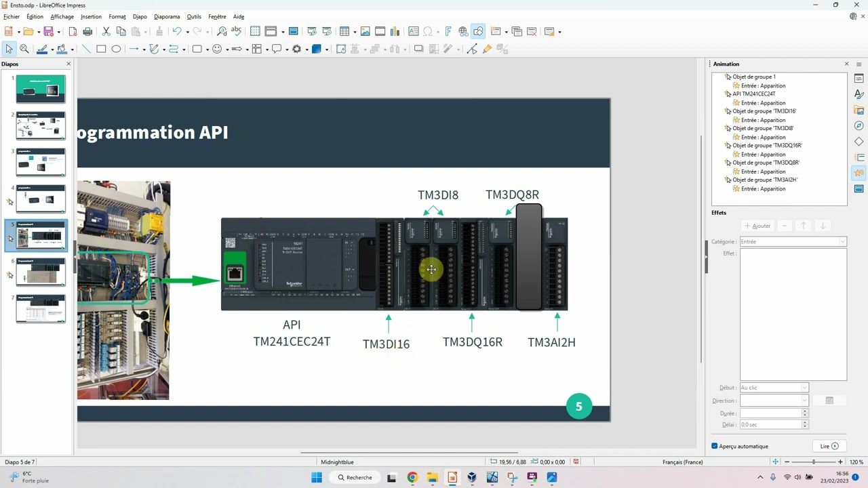Viewport: 868px width, 488px height.
Task: Open the New Slide layout dropdown arrow
Action: [506, 31]
